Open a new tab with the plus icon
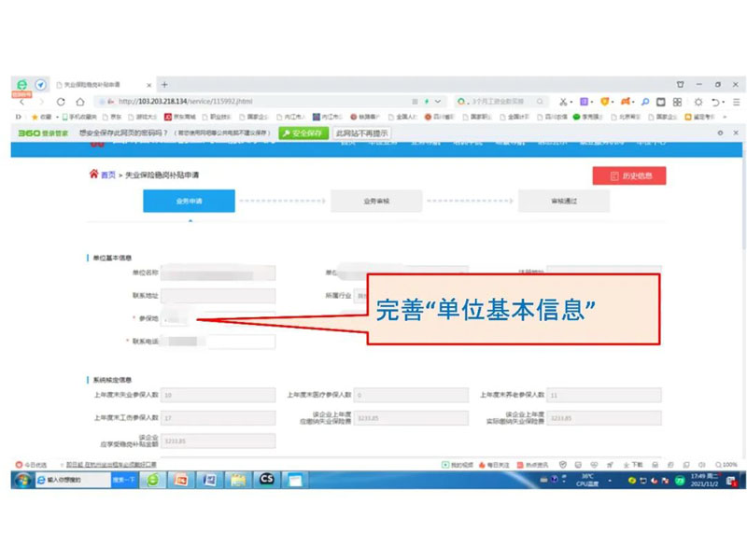 point(165,85)
